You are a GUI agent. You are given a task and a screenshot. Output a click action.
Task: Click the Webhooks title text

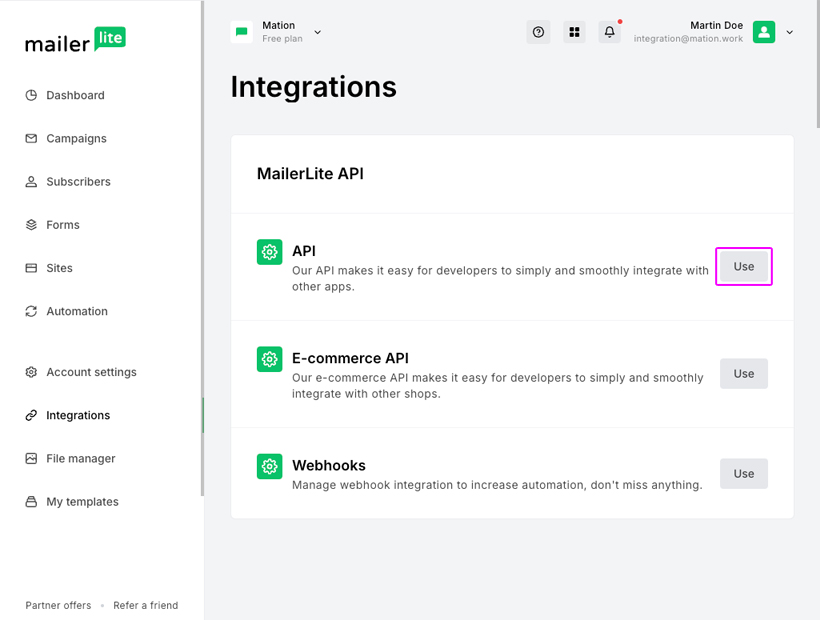[x=329, y=465]
